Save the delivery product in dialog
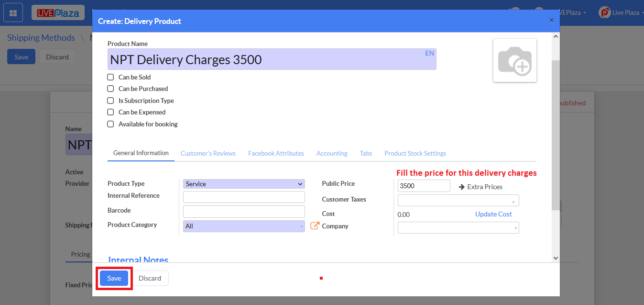 pos(114,278)
